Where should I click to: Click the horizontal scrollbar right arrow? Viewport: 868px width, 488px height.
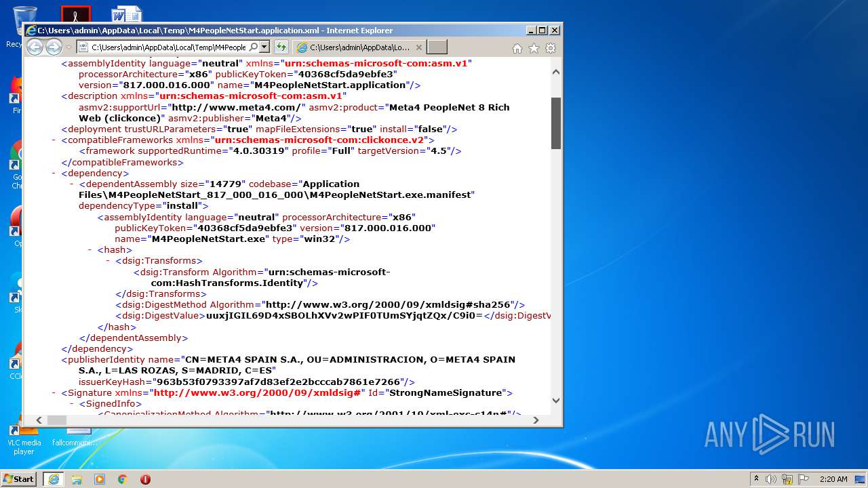click(x=536, y=420)
